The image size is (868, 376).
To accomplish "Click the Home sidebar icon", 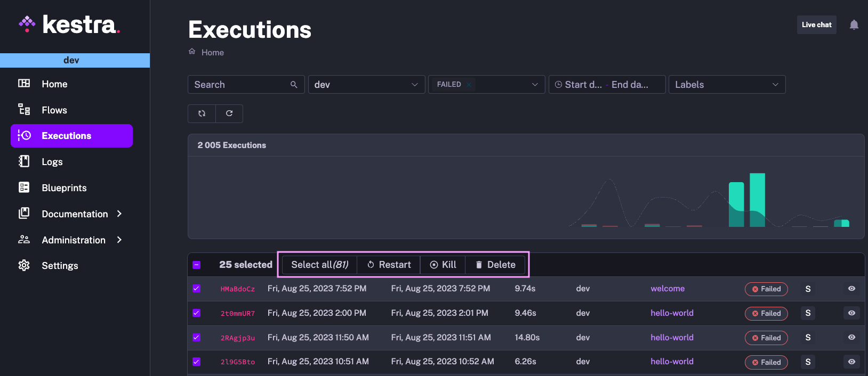I will pos(24,83).
